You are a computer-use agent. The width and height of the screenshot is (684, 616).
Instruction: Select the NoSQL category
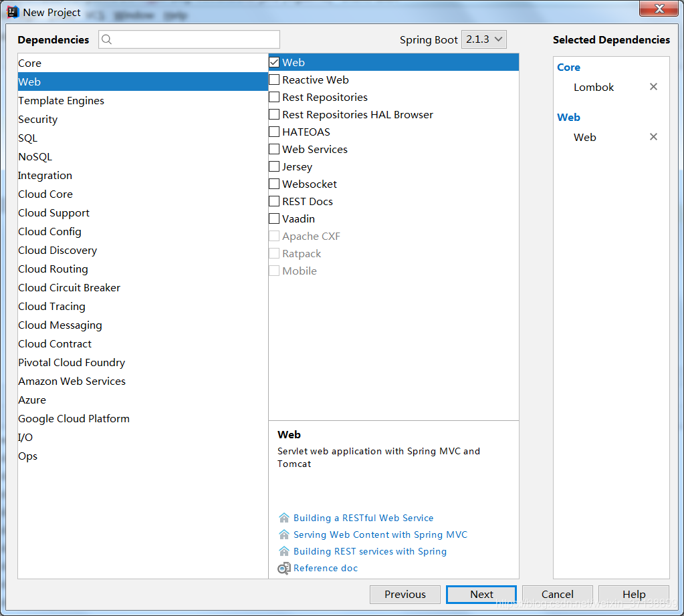[142, 157]
